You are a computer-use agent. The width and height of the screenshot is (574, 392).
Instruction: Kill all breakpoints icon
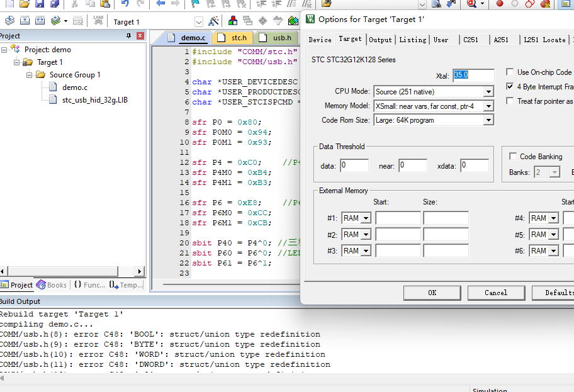(x=546, y=4)
